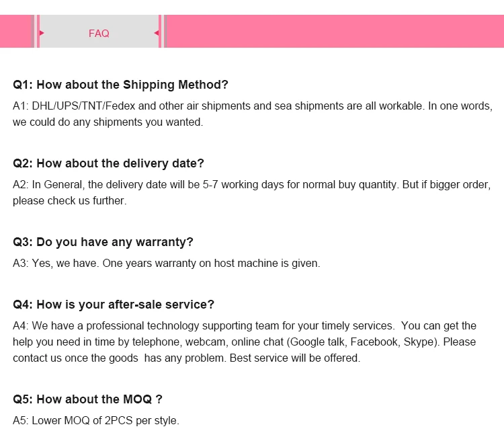Click the text 'we could do any shipments you wanted'

click(108, 122)
